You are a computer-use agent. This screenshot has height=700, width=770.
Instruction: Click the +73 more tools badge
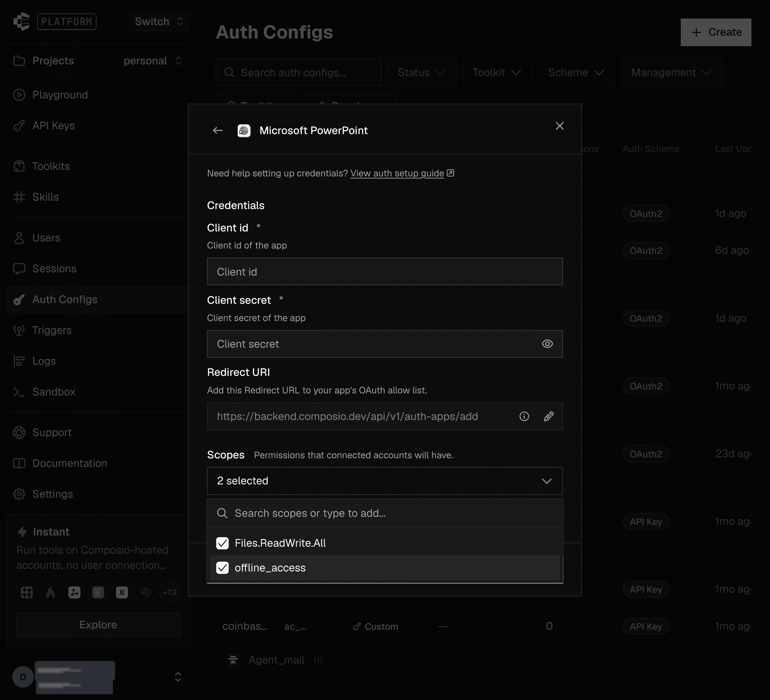click(x=169, y=592)
